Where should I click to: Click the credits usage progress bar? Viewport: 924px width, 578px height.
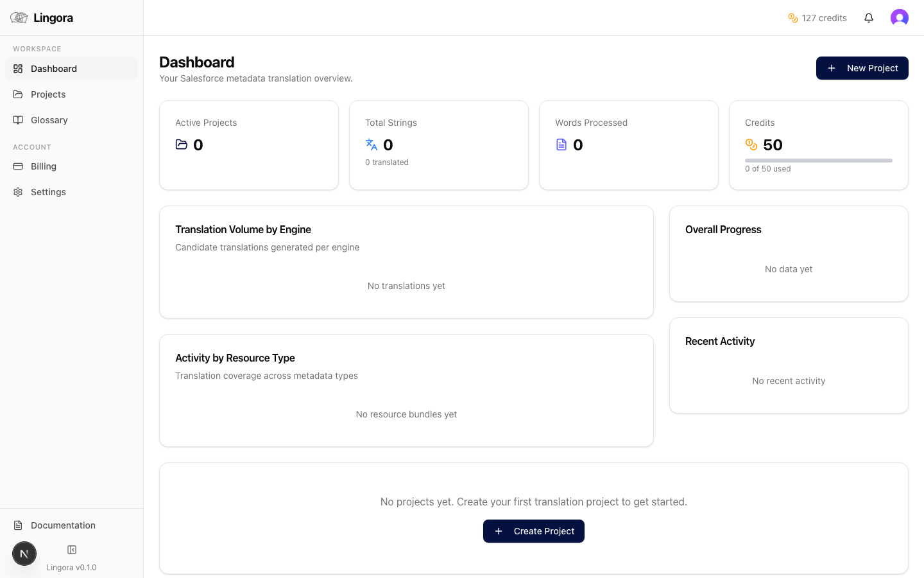click(x=818, y=160)
